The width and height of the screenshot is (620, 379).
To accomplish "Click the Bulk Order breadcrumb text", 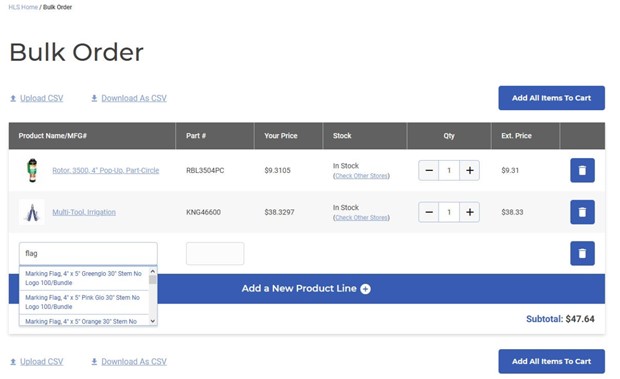I will pyautogui.click(x=57, y=7).
